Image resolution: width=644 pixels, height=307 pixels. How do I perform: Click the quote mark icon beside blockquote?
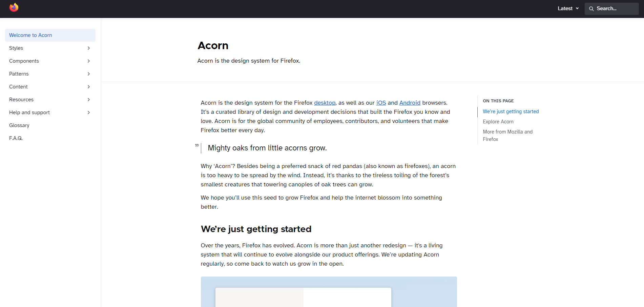point(197,145)
